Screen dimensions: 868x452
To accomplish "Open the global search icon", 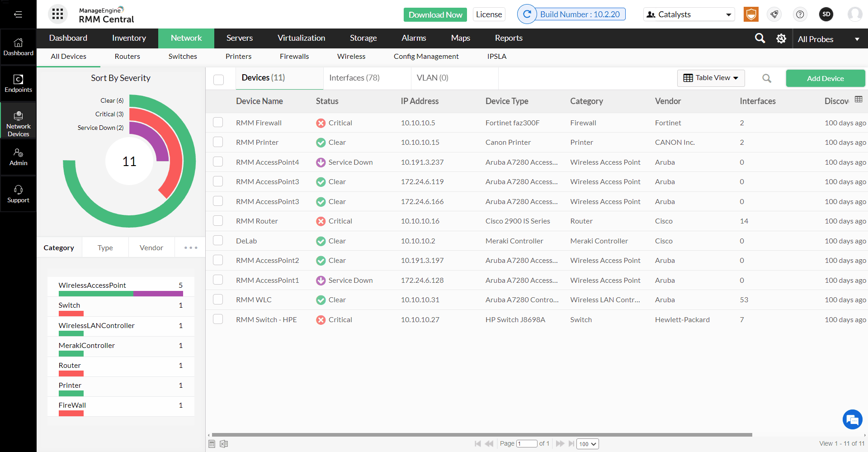I will point(760,38).
